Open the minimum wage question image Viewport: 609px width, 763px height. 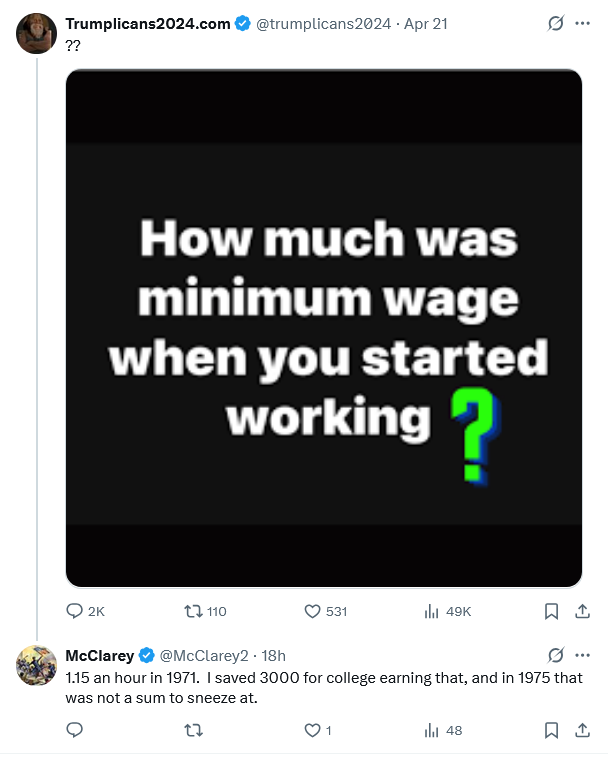tap(324, 328)
